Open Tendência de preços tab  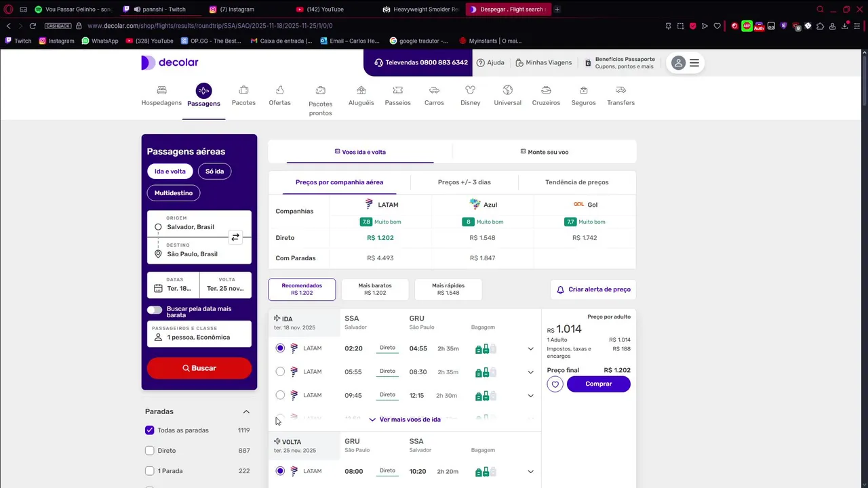577,182
